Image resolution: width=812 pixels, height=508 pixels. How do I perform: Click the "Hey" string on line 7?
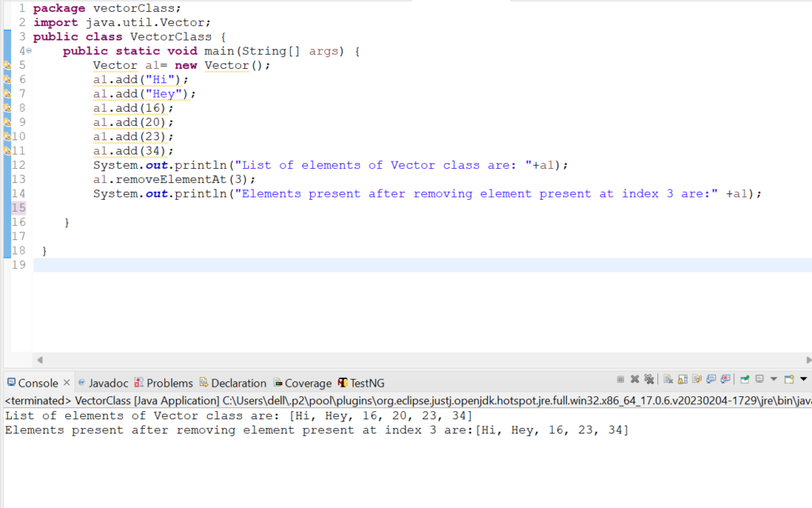click(x=163, y=94)
